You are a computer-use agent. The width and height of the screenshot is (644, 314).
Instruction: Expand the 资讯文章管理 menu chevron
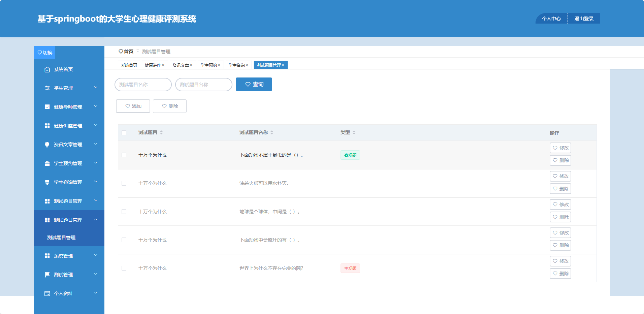point(96,144)
